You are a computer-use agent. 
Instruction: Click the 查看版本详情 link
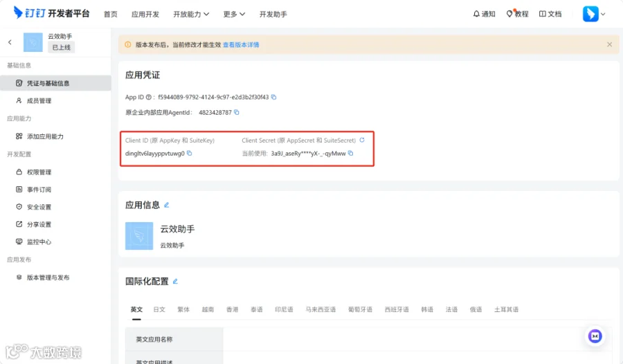coord(241,45)
